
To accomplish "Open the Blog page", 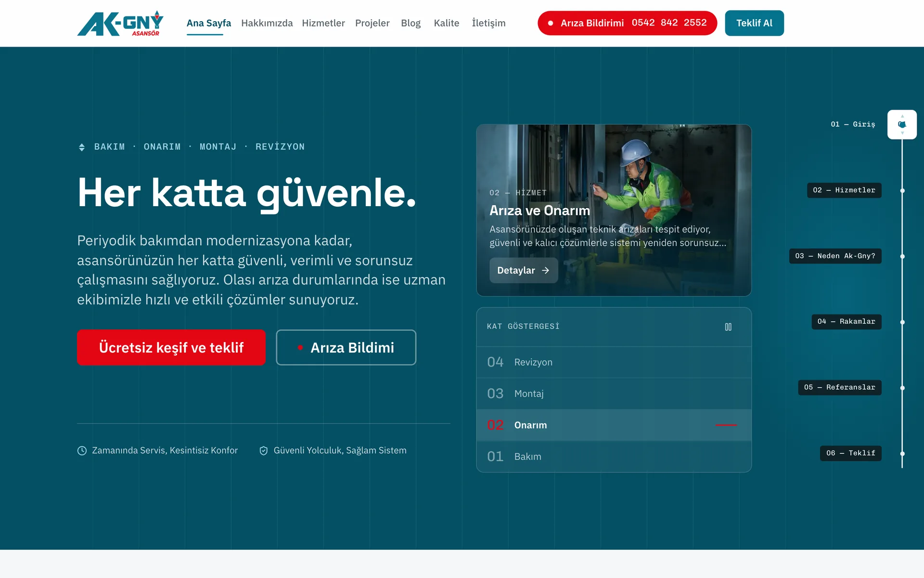I will pyautogui.click(x=411, y=23).
